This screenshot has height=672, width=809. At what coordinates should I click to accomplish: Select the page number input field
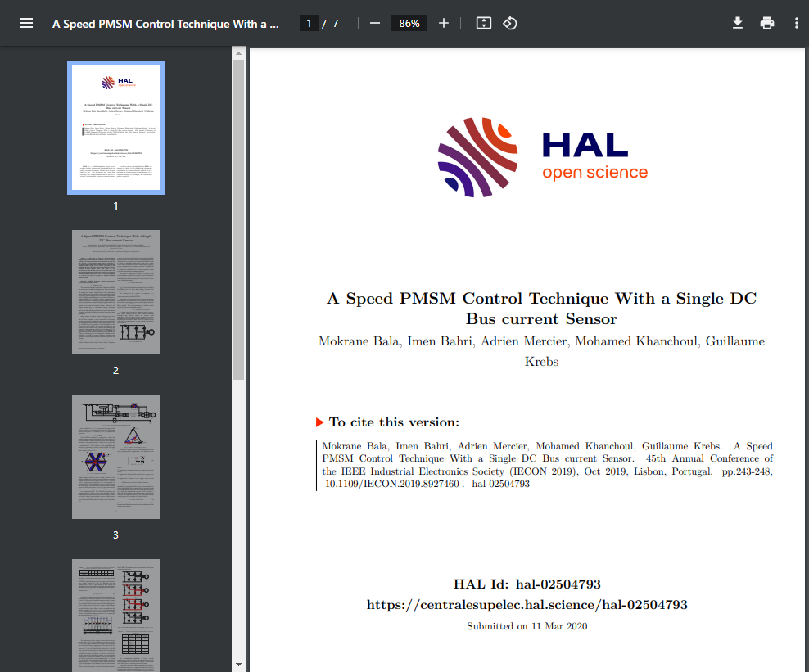point(309,23)
